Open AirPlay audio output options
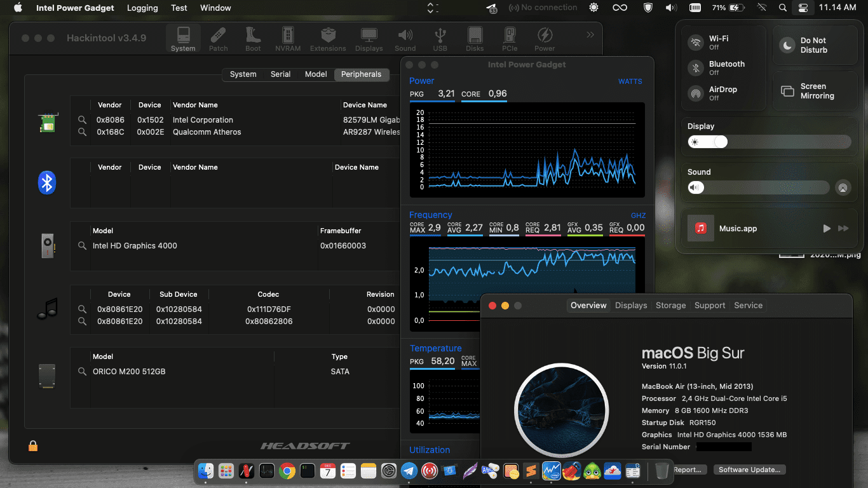The height and width of the screenshot is (488, 868). coord(843,187)
